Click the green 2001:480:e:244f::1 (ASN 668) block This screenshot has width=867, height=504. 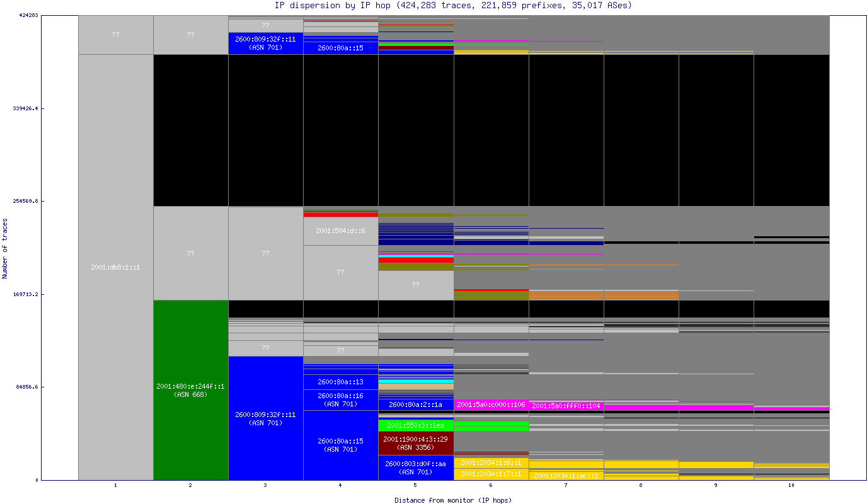191,390
